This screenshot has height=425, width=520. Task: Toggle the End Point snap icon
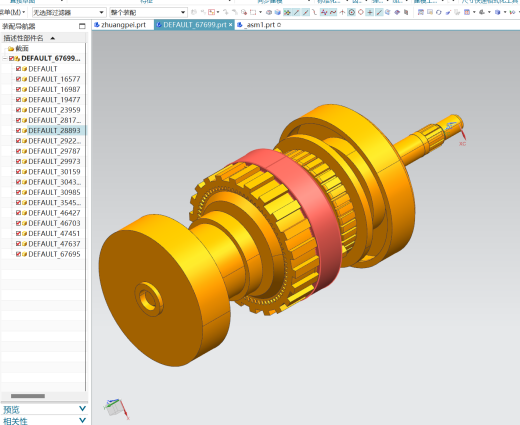tap(296, 12)
